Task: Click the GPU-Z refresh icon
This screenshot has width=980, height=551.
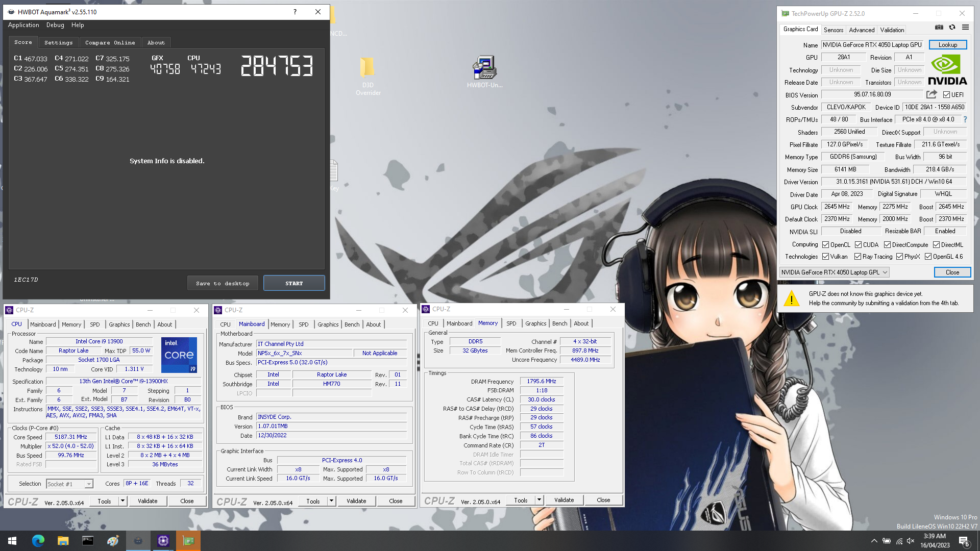Action: (x=952, y=28)
